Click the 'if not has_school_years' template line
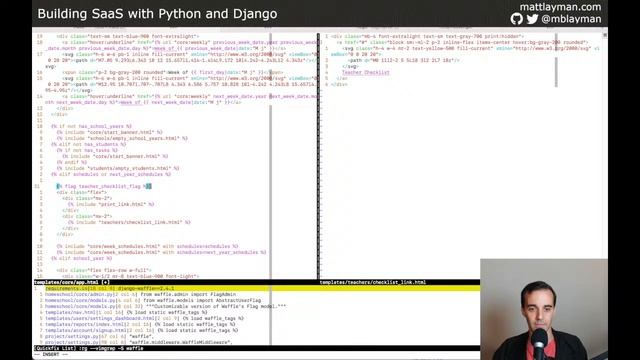Screen dimensions: 640x360 91,126
